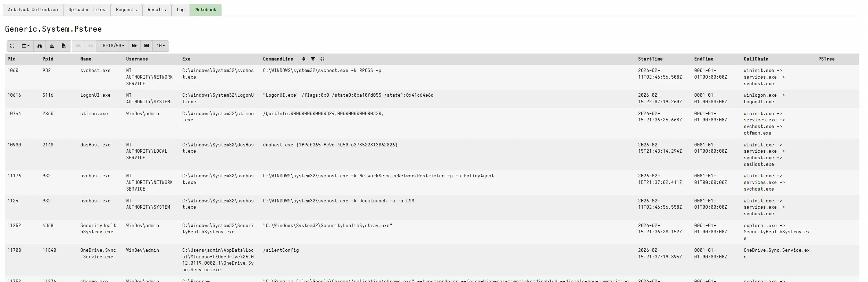
Task: Select Ppid cell 5116
Action: click(48, 95)
